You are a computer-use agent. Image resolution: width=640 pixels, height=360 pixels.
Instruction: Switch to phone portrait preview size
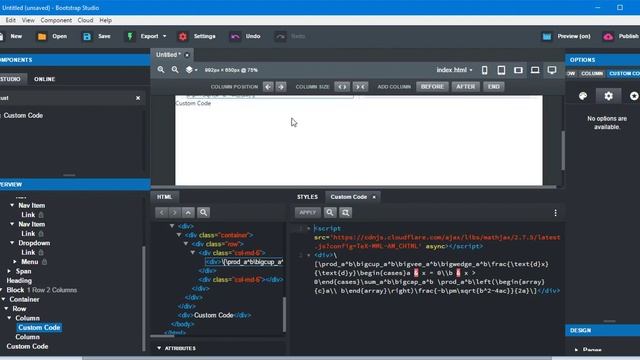point(484,70)
